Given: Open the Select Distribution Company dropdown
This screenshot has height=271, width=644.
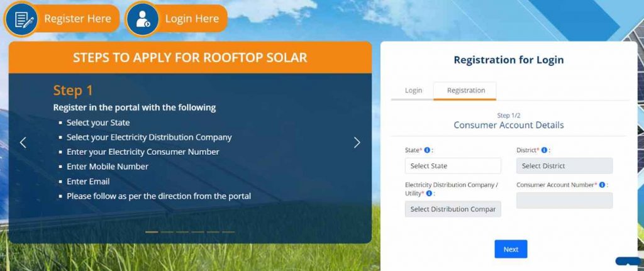Looking at the screenshot, I should [x=453, y=209].
